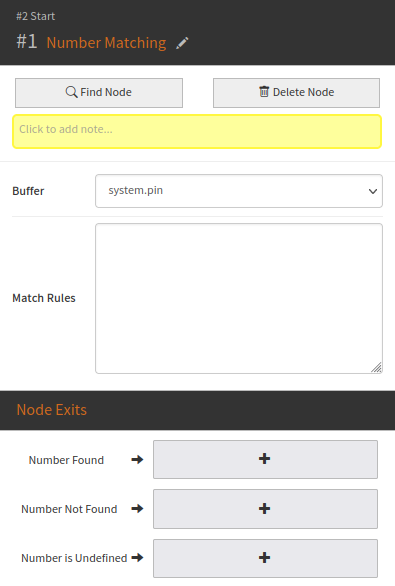Click the plus icon for Number is Undefined
This screenshot has width=395, height=586.
[x=265, y=558]
